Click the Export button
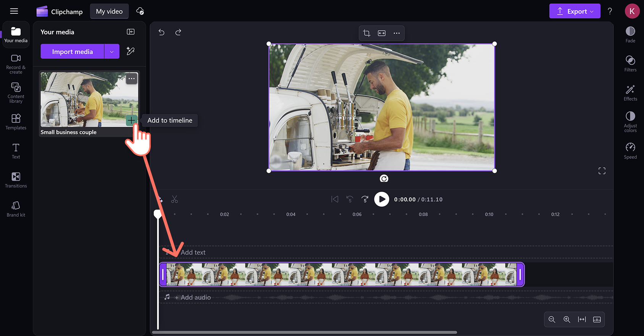The image size is (644, 336). (x=575, y=11)
